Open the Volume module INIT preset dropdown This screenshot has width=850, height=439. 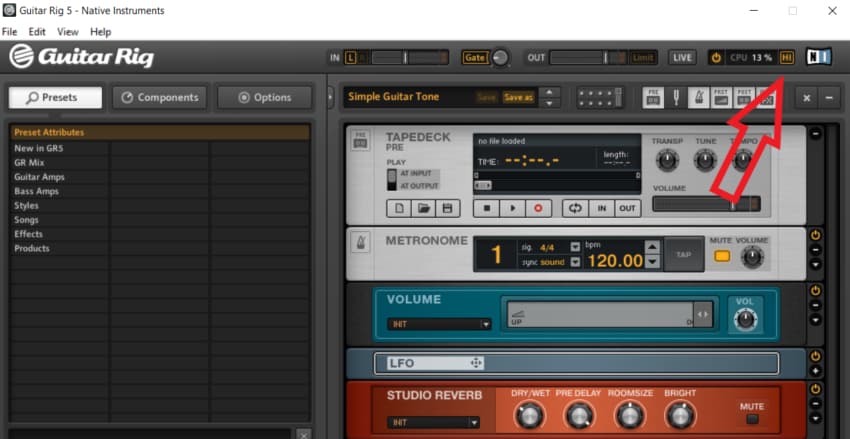click(x=485, y=324)
